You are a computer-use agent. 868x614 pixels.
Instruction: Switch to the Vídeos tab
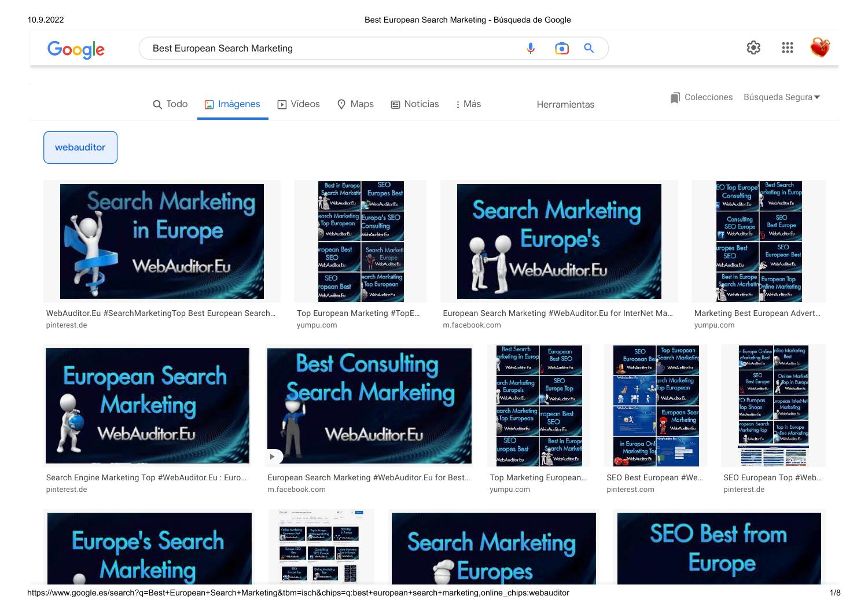(x=298, y=104)
